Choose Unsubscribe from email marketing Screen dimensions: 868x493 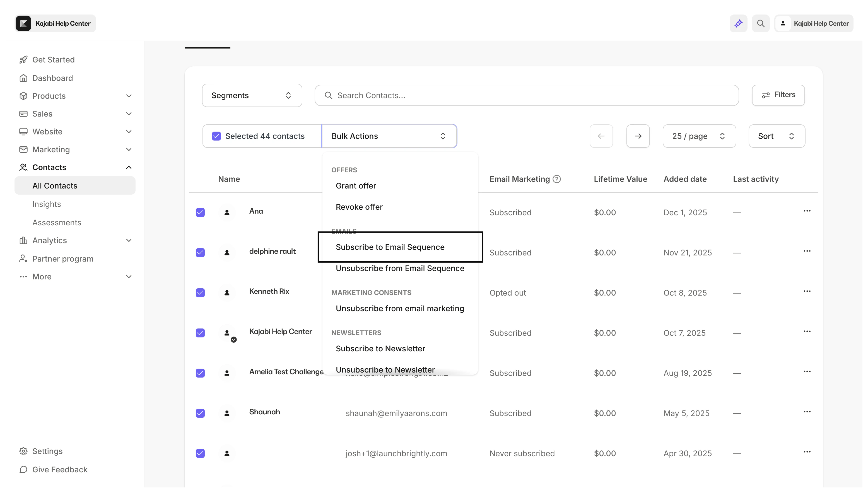point(400,308)
